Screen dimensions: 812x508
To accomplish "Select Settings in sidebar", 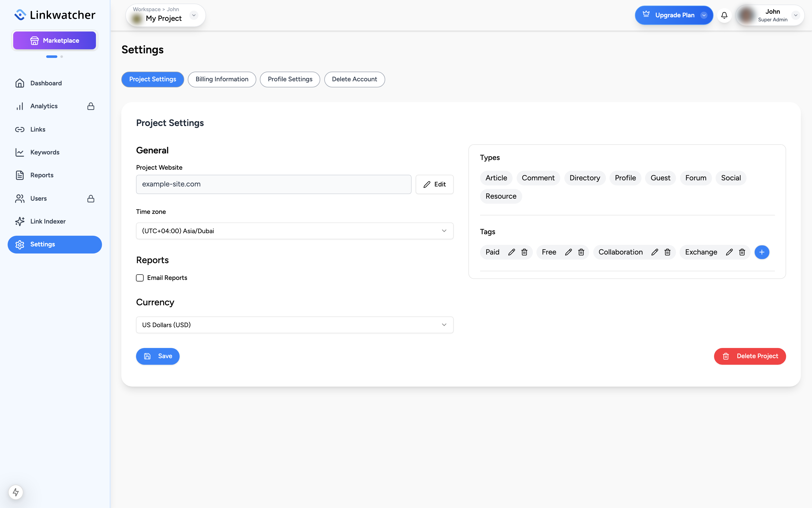I will 55,245.
